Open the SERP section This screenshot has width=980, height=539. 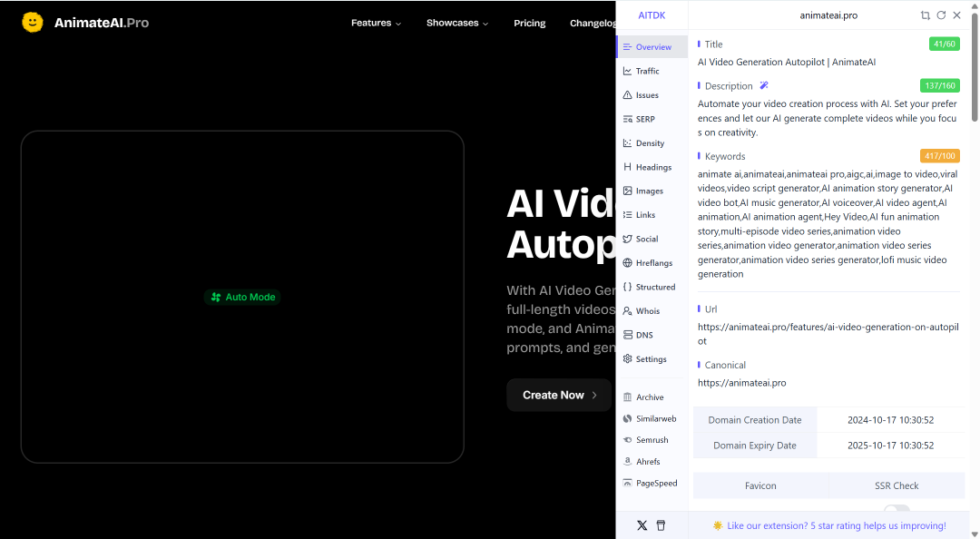(x=652, y=119)
